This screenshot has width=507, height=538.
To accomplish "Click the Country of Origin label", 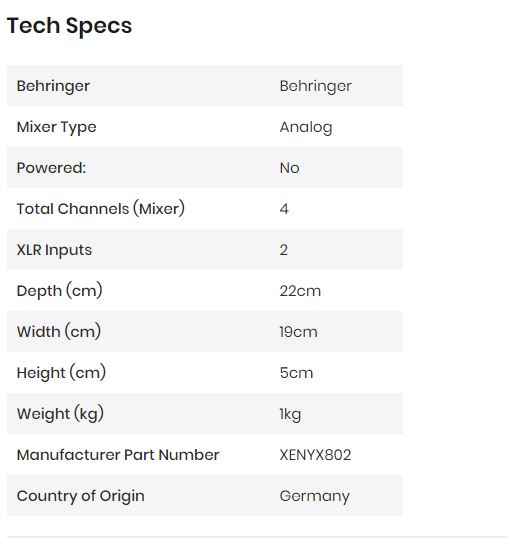I will click(x=81, y=496).
